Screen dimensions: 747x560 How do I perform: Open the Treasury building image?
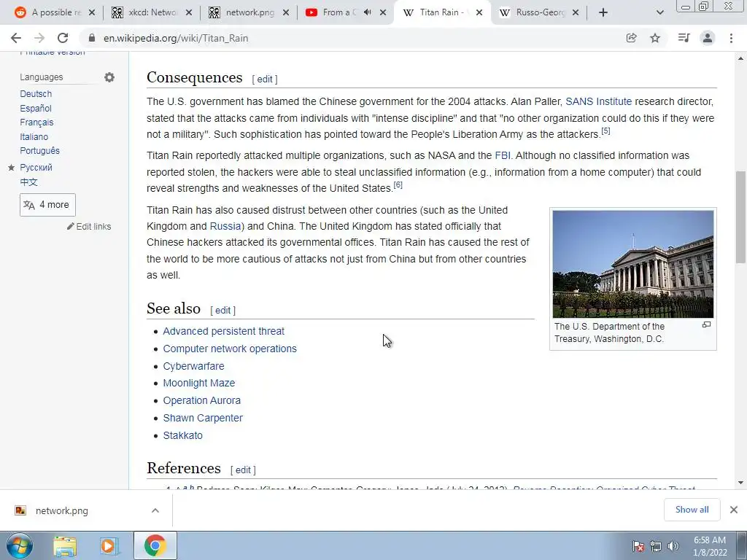click(x=633, y=264)
